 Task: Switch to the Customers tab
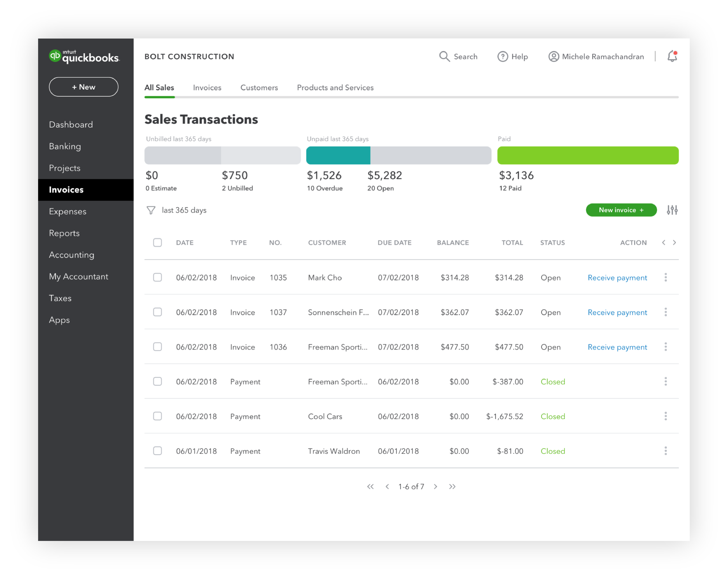click(259, 88)
